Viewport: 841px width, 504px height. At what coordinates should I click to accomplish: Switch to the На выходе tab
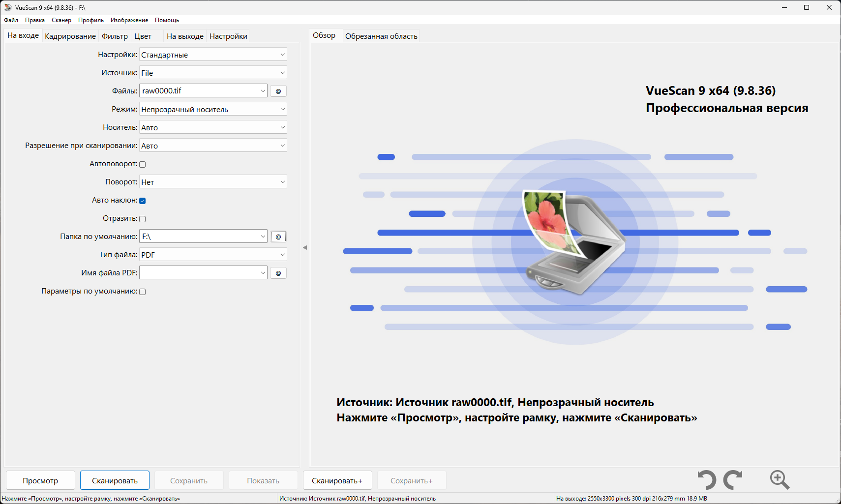click(185, 36)
